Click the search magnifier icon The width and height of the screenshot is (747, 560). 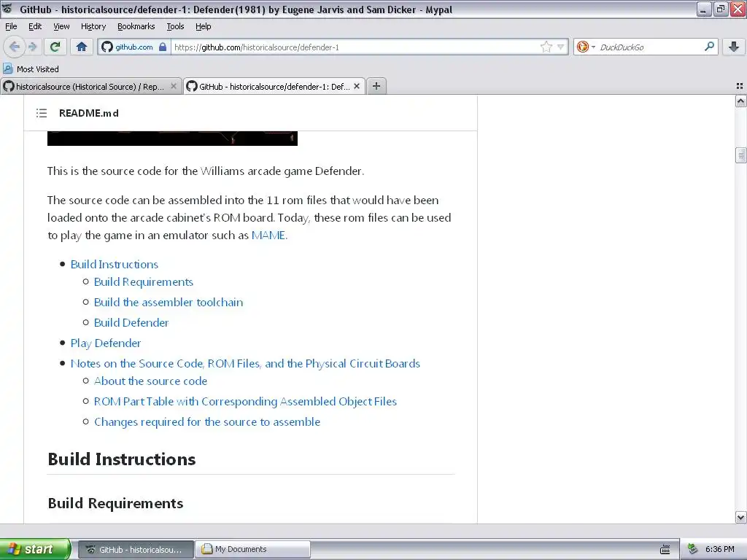(709, 47)
